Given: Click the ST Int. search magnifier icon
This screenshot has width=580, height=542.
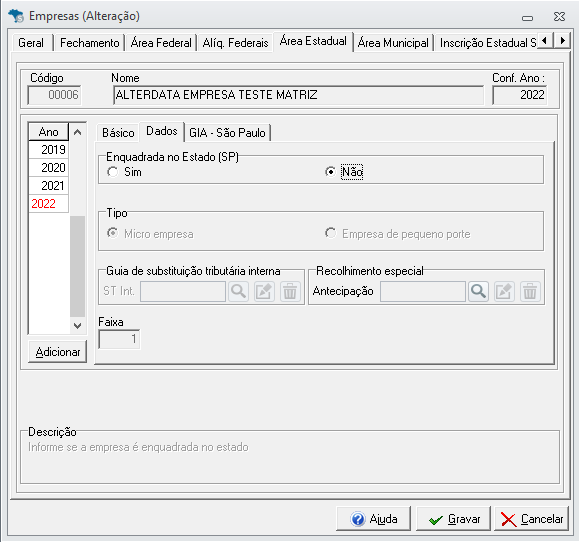Looking at the screenshot, I should (x=238, y=292).
